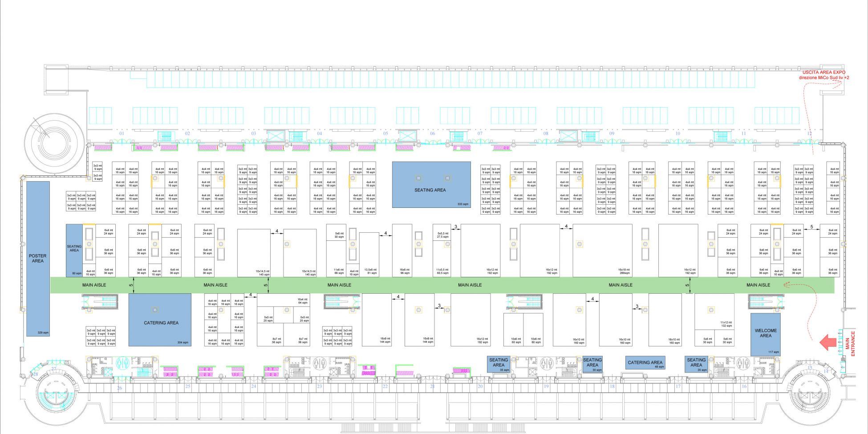The height and width of the screenshot is (434, 868).
Task: Click the 16x18 mt 288 sqm booth
Action: pos(603,250)
